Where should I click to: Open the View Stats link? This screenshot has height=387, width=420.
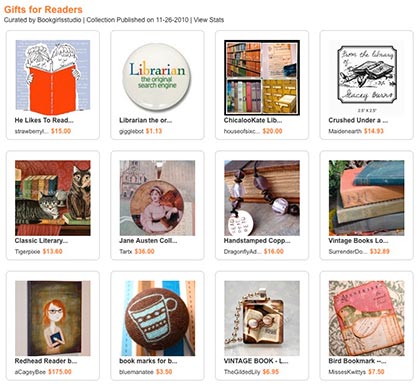[209, 20]
